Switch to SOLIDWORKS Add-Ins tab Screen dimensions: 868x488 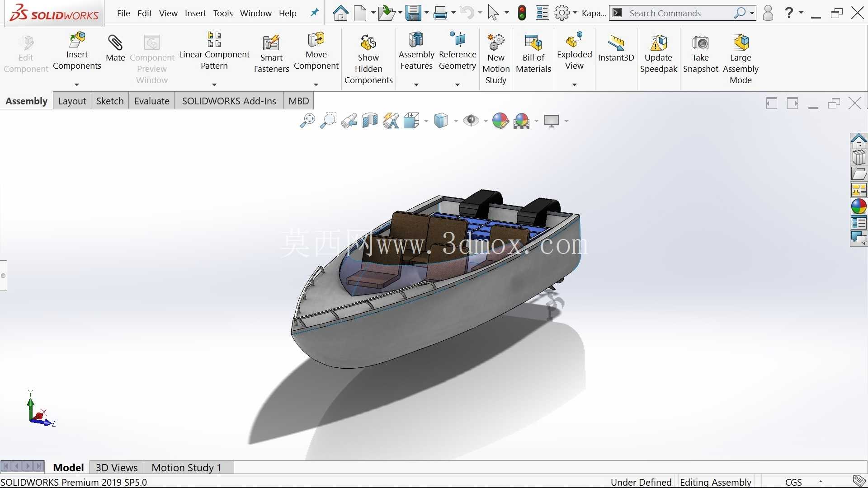coord(229,101)
